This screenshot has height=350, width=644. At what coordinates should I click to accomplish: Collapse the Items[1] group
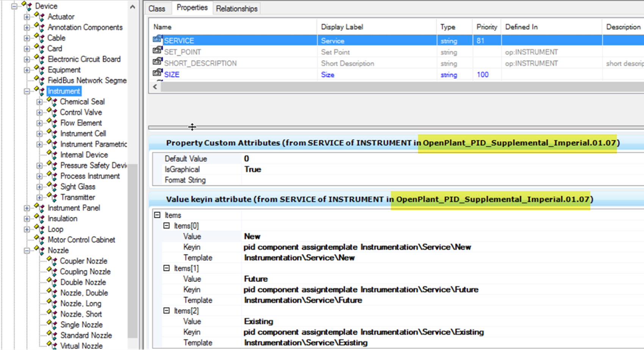pos(166,268)
